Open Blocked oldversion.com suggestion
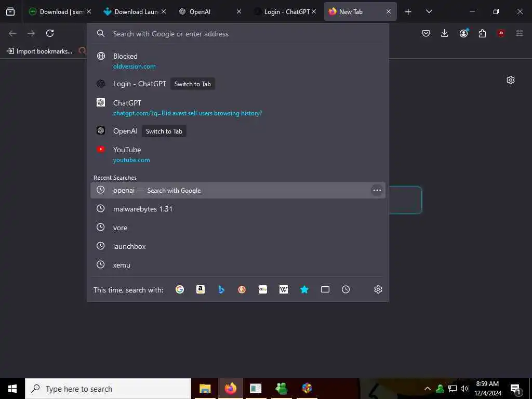 click(237, 61)
